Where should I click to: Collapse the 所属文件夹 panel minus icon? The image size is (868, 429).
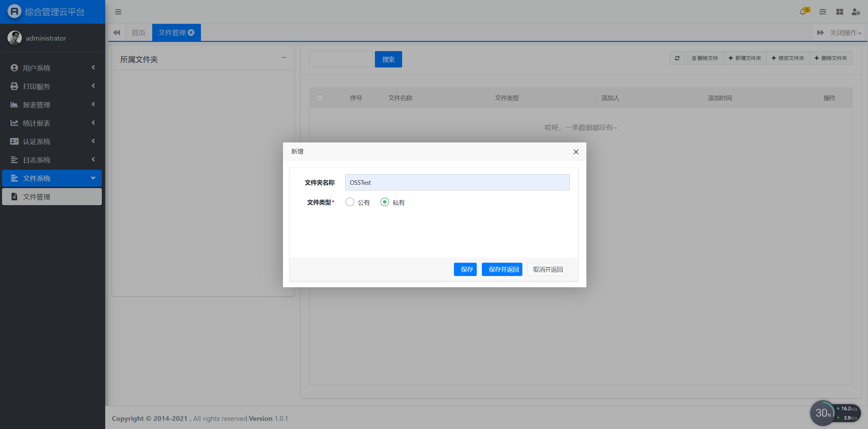coord(284,58)
